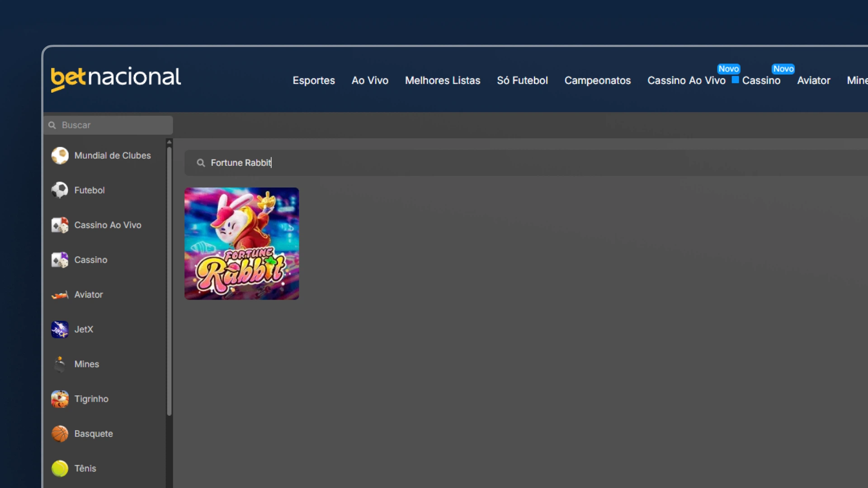This screenshot has width=868, height=488.
Task: Click the JetX icon in sidebar
Action: pos(60,329)
